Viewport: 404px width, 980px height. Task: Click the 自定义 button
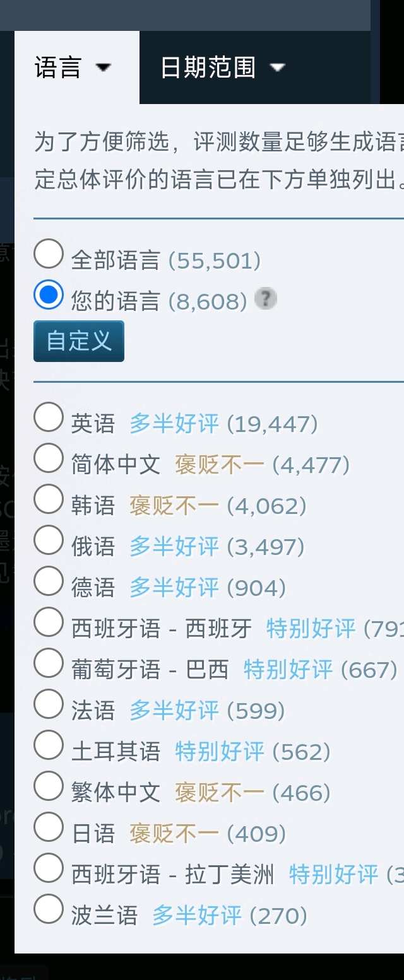click(79, 341)
